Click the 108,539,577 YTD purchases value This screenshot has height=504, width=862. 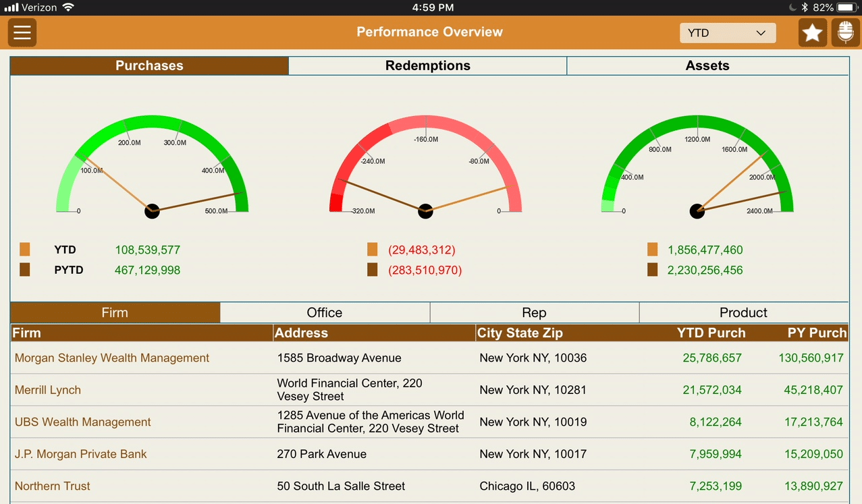click(x=147, y=250)
